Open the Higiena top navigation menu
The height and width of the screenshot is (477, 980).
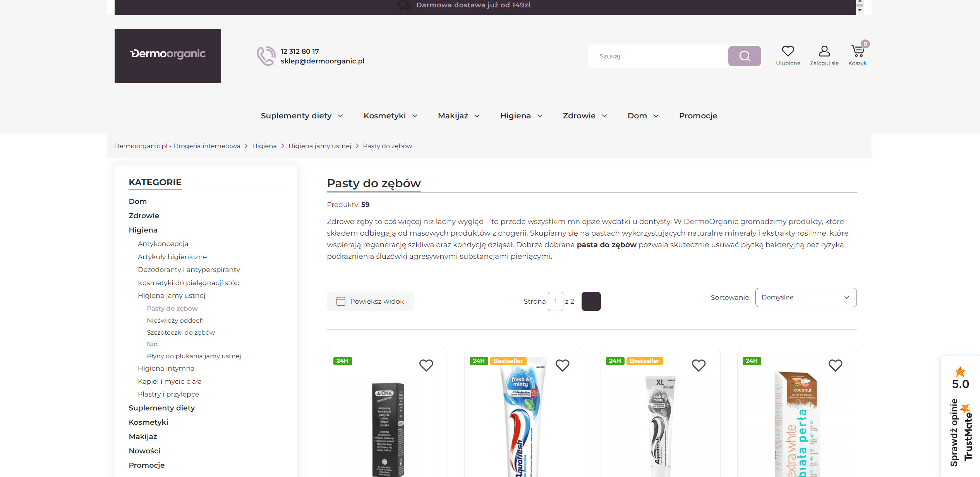point(521,116)
